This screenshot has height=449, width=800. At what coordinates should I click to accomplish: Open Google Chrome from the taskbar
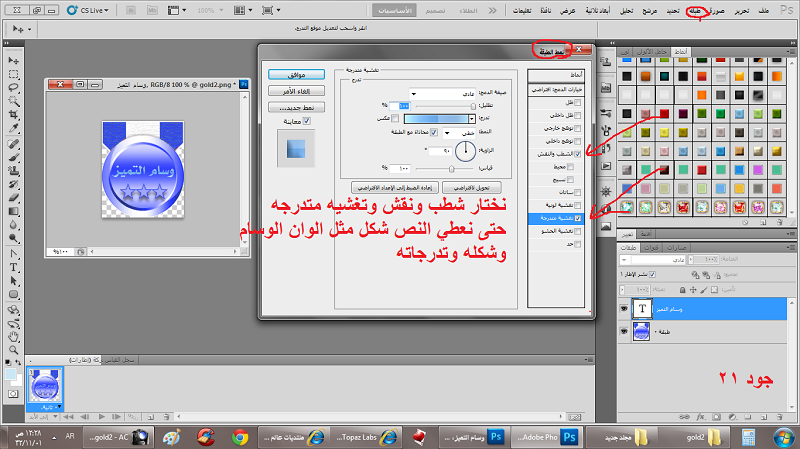240,437
